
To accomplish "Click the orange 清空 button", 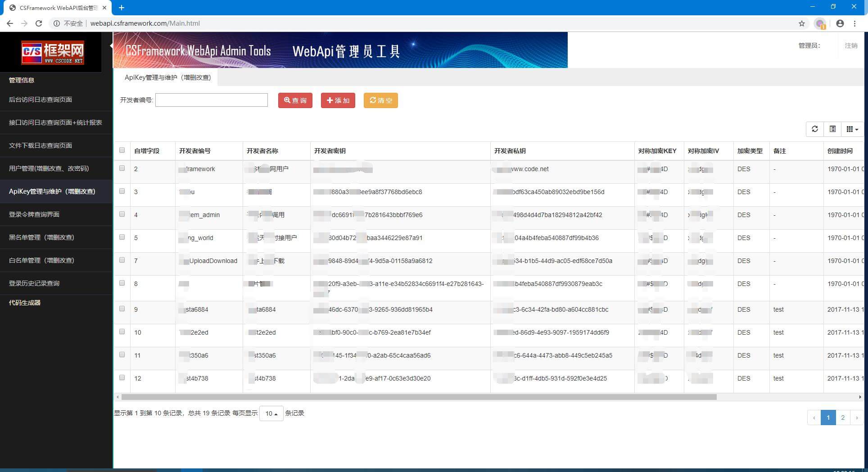I will (380, 100).
